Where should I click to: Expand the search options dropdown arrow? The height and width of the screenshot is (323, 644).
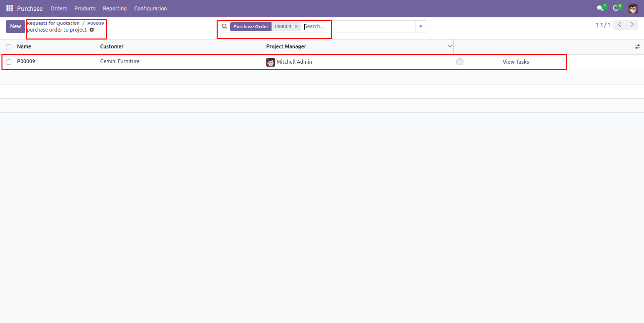pyautogui.click(x=421, y=27)
